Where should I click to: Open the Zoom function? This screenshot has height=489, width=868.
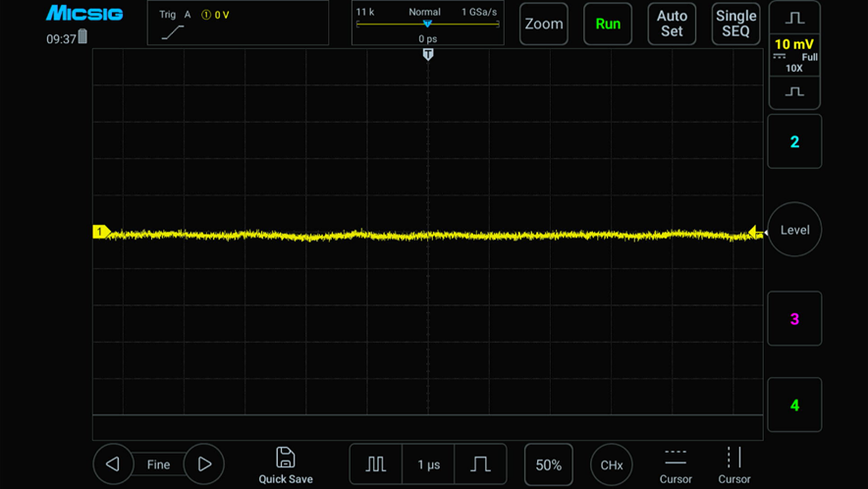(x=544, y=24)
